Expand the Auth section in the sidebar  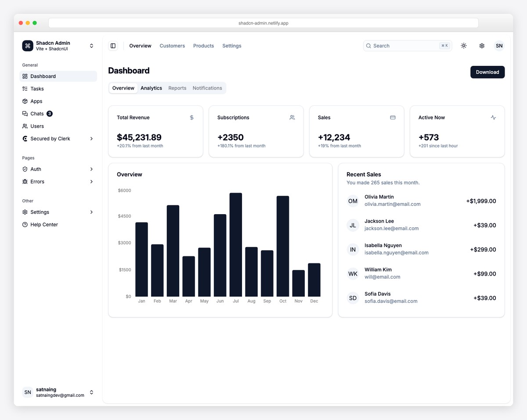[x=91, y=169]
